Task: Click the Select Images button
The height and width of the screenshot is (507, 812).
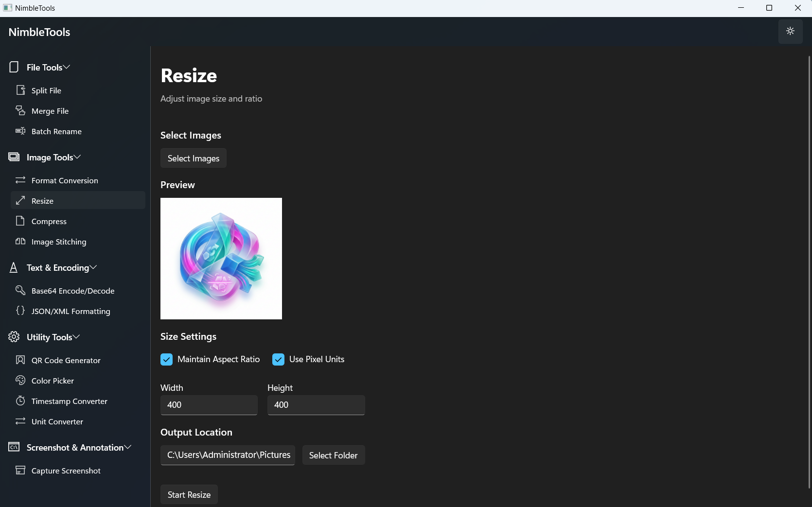Action: (x=193, y=158)
